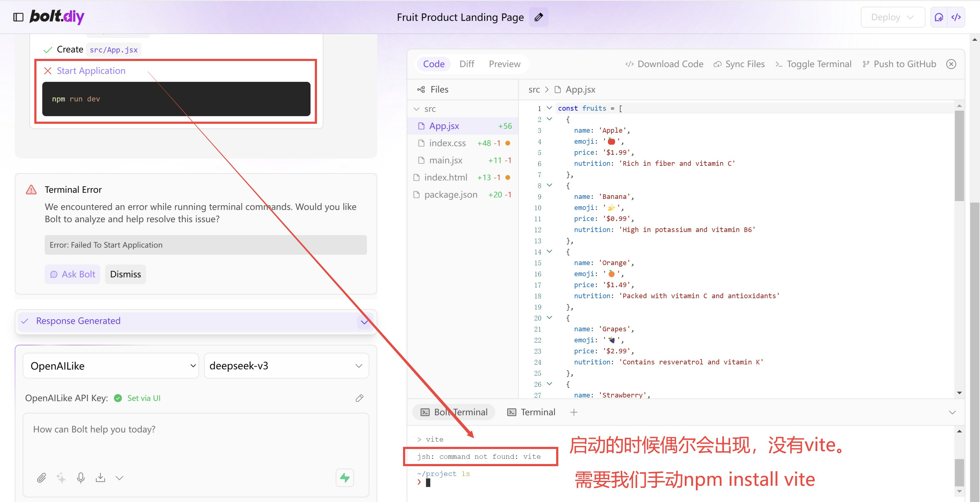The height and width of the screenshot is (502, 980).
Task: Edit the OpenAILike API key pencil icon
Action: point(359,398)
